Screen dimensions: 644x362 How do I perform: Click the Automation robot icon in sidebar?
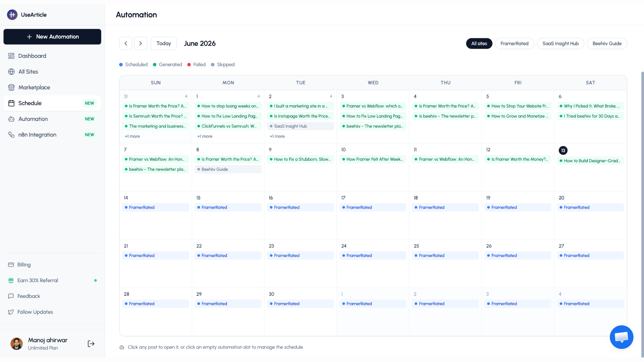(x=11, y=119)
